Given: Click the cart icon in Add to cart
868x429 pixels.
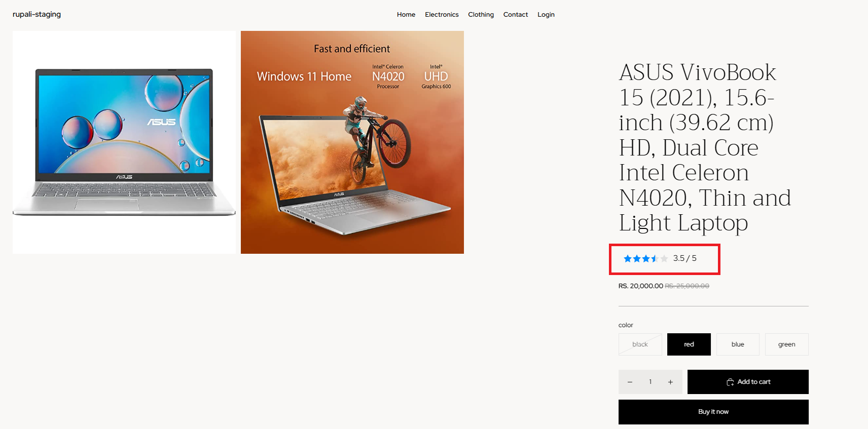Looking at the screenshot, I should click(730, 382).
